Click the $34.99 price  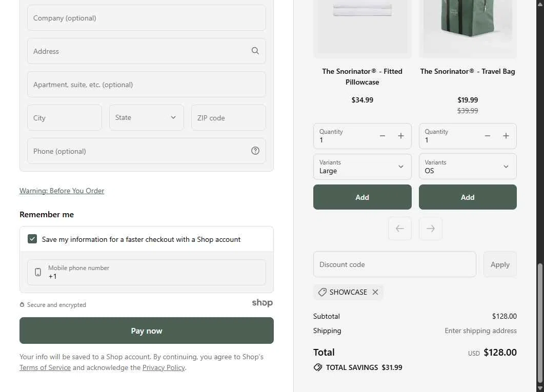click(x=362, y=100)
